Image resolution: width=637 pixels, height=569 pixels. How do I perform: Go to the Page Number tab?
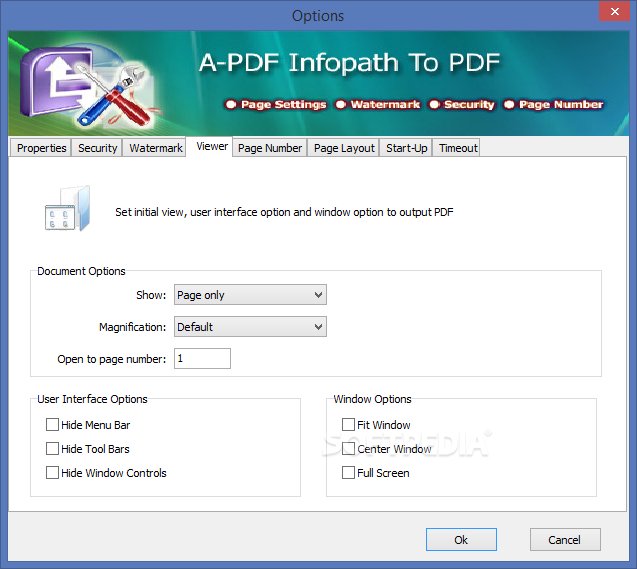click(x=270, y=148)
